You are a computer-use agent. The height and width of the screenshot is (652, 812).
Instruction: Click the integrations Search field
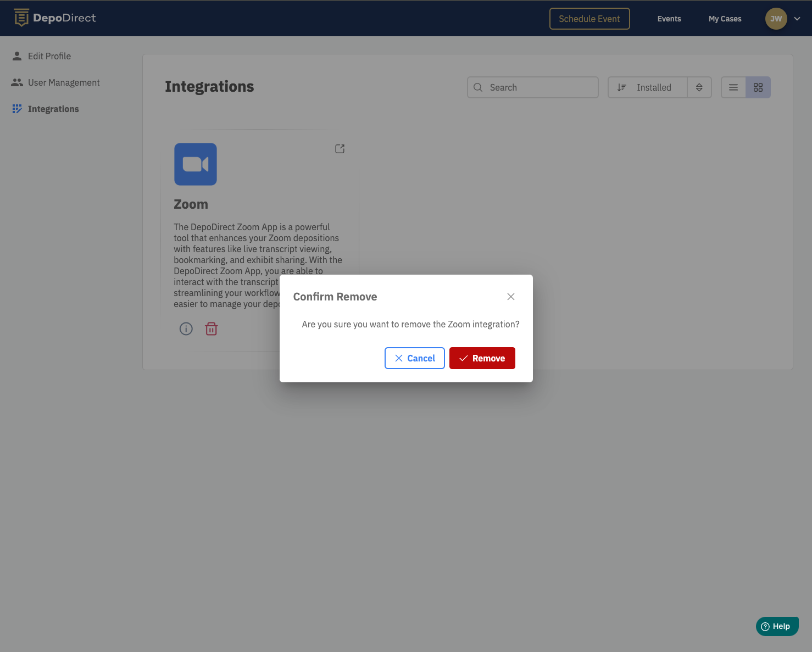(x=533, y=87)
